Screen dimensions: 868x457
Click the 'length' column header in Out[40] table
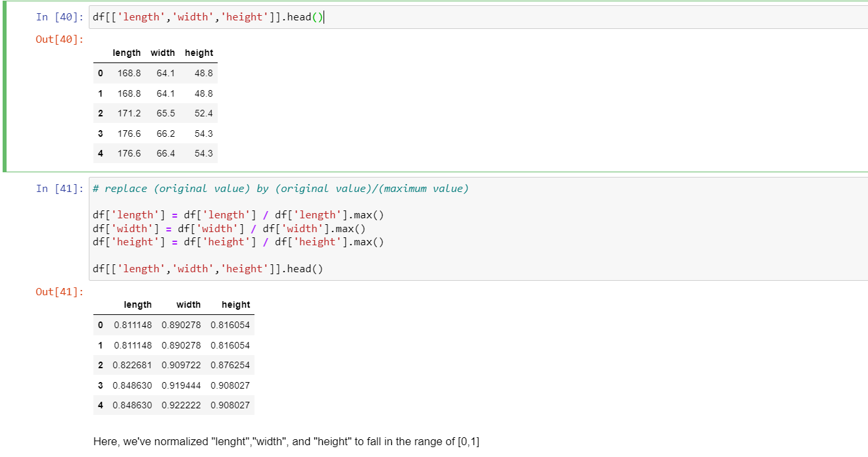click(126, 53)
